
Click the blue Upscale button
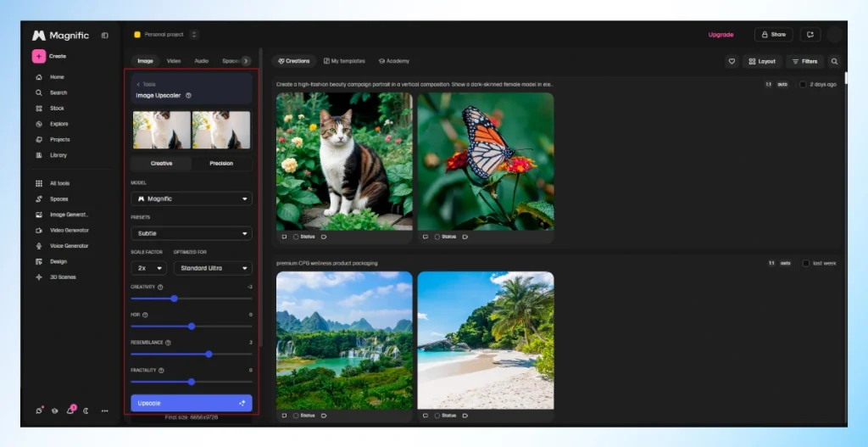pos(192,403)
